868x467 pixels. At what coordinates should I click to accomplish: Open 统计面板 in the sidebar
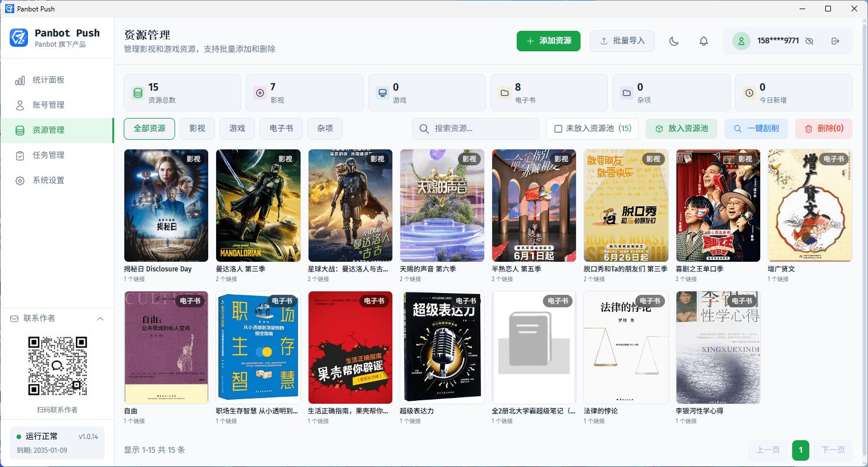57,80
